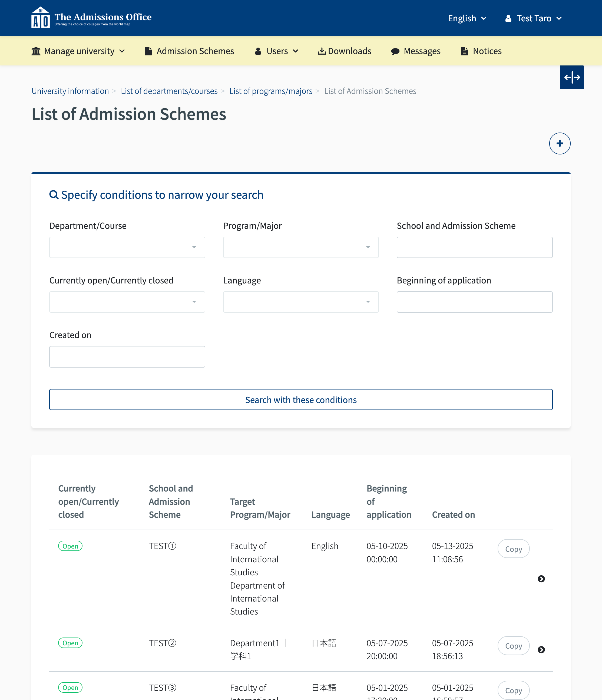Click the expand width arrows icon
602x700 pixels.
pos(572,77)
